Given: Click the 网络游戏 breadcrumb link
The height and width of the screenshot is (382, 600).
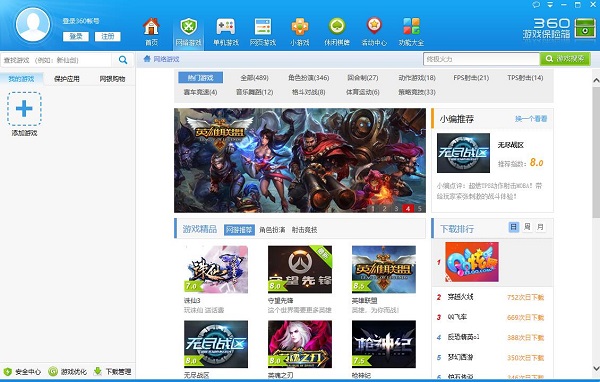Looking at the screenshot, I should click(x=166, y=59).
